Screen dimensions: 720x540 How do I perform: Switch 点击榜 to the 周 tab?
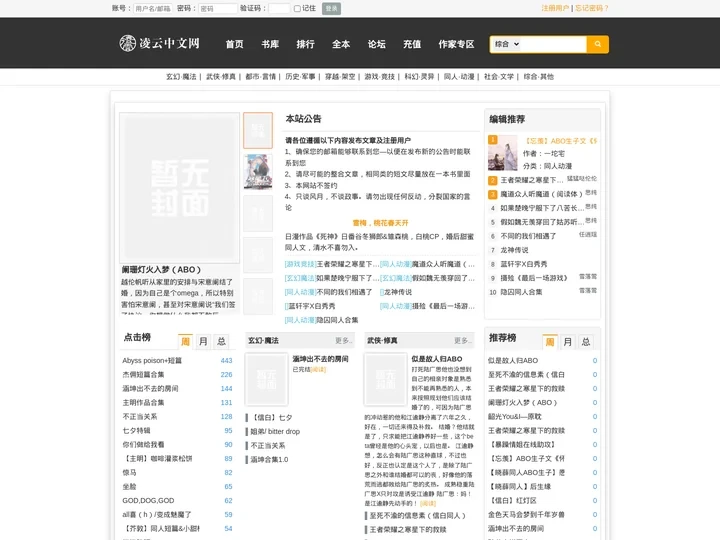click(185, 341)
